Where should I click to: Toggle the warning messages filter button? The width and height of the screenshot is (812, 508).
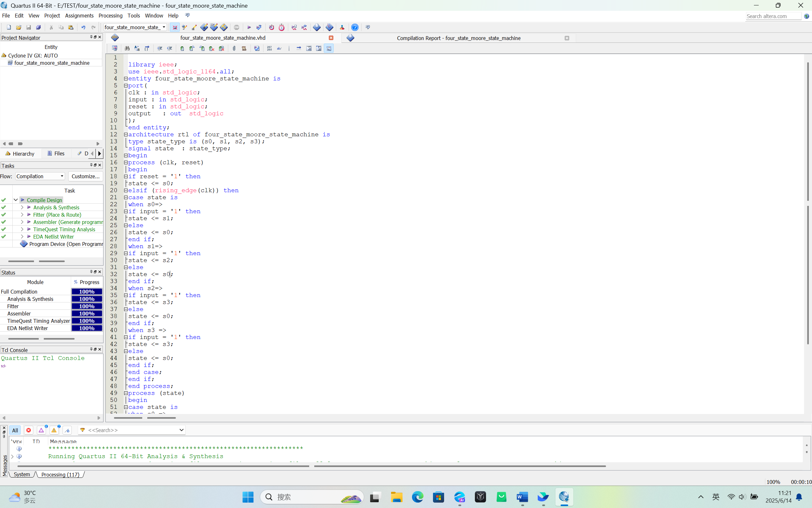(54, 430)
